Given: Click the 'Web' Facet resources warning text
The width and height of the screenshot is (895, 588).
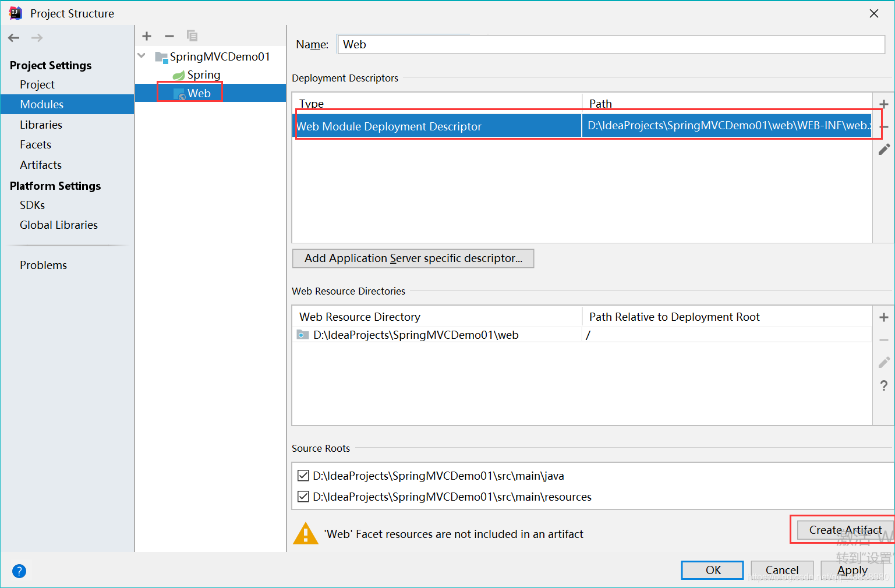Looking at the screenshot, I should [454, 534].
